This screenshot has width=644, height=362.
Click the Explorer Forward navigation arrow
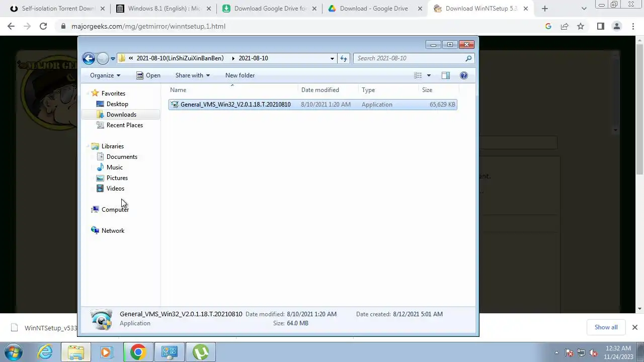[x=103, y=58]
